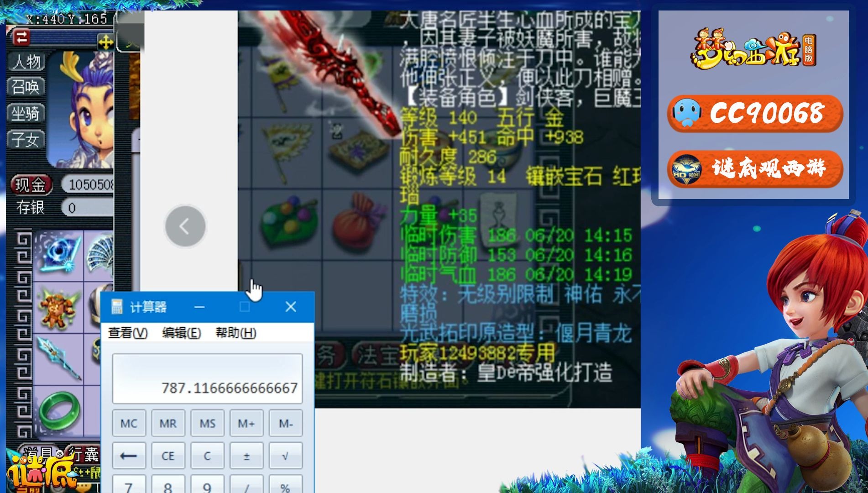This screenshot has width=868, height=493.
Task: Click the 存银 deposit value field
Action: pyautogui.click(x=88, y=208)
